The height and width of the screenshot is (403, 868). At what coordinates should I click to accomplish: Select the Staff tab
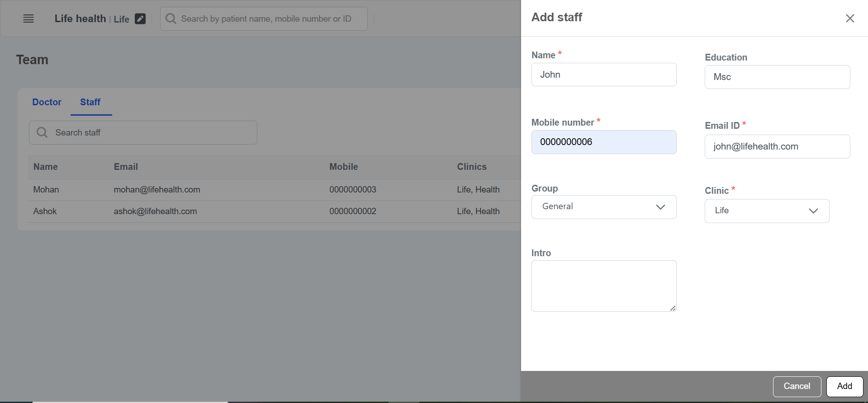click(x=90, y=102)
